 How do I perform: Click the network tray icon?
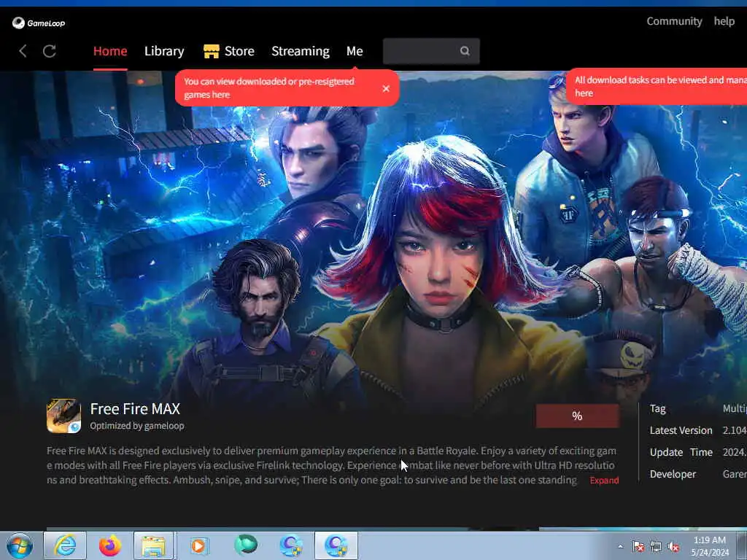click(x=656, y=547)
